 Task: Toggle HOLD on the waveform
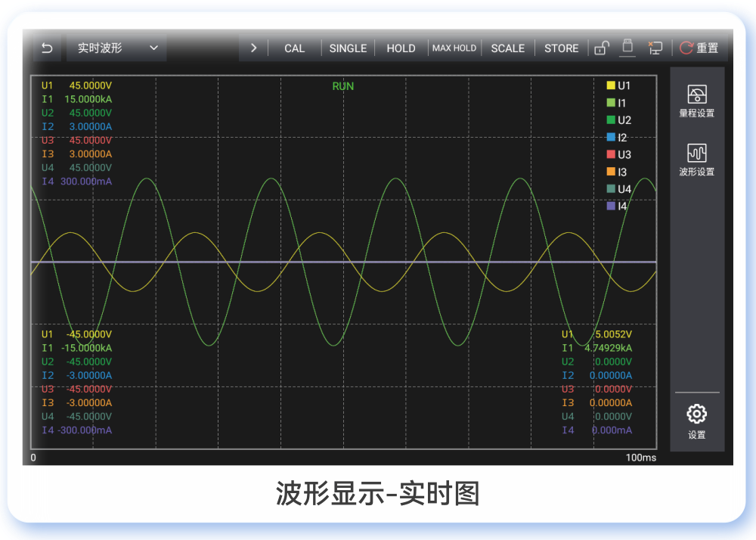(401, 48)
